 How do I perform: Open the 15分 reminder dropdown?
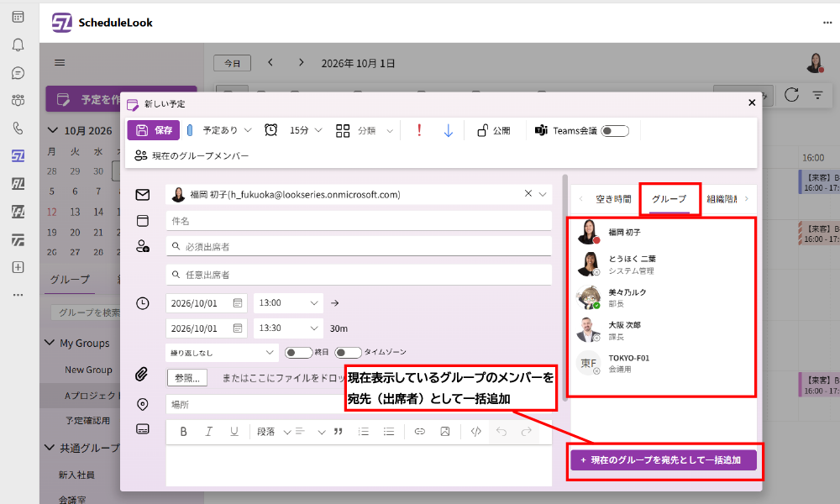click(x=306, y=130)
